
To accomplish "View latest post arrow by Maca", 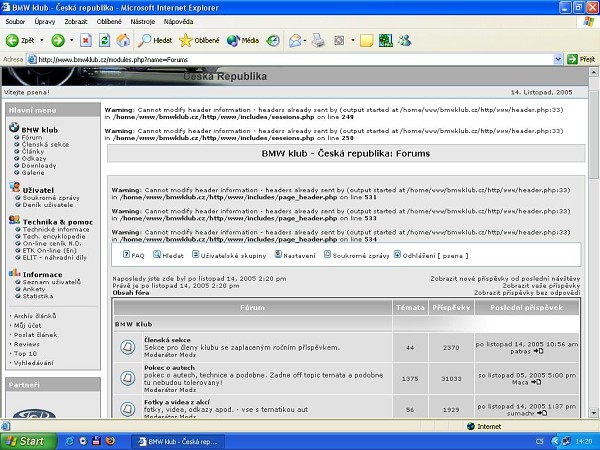I will pos(536,382).
